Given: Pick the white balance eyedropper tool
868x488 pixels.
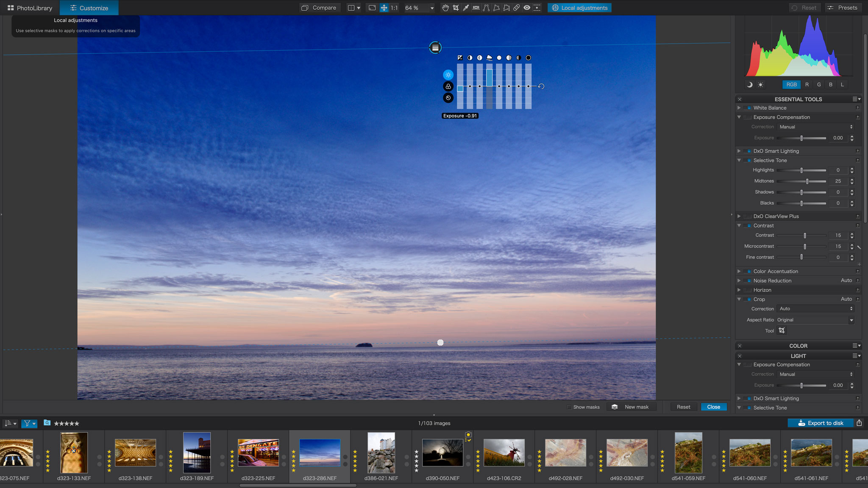Looking at the screenshot, I should click(x=466, y=8).
